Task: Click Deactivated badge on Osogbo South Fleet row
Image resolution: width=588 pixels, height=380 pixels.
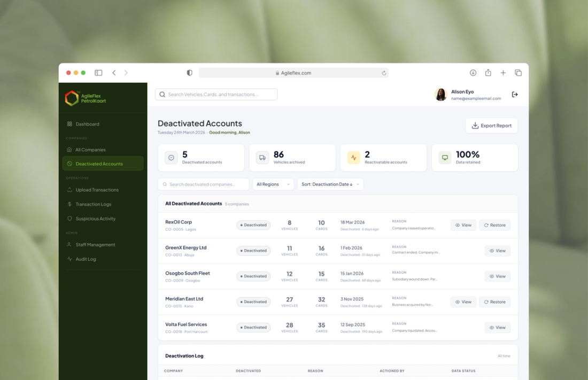Action: (x=253, y=276)
